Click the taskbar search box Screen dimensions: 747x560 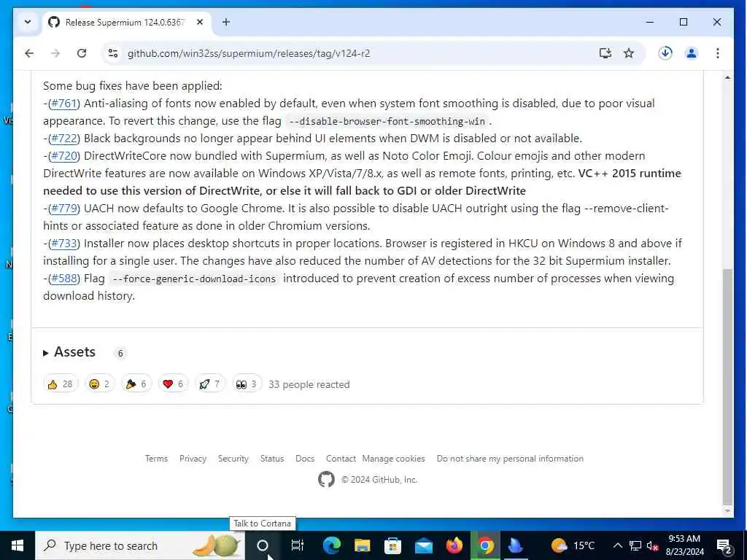coord(139,545)
